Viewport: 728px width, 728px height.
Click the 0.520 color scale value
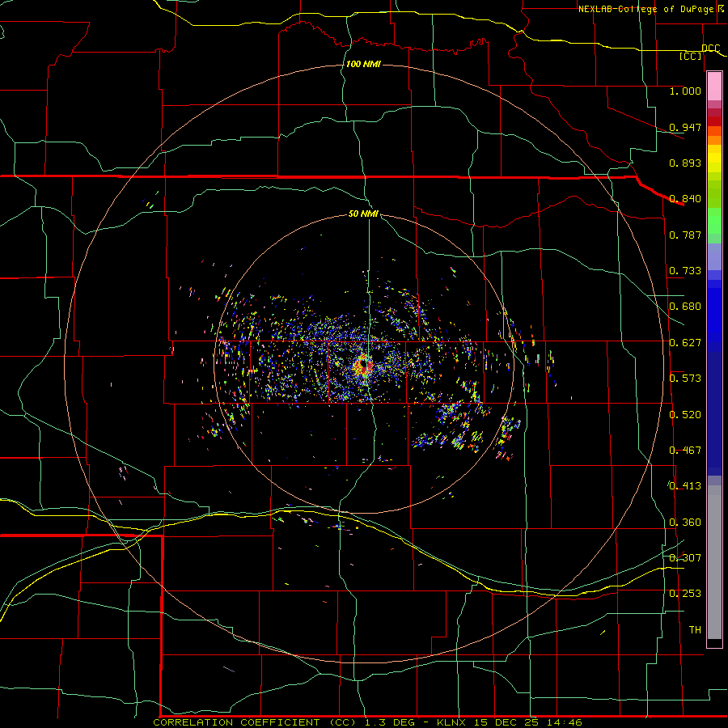click(x=685, y=415)
